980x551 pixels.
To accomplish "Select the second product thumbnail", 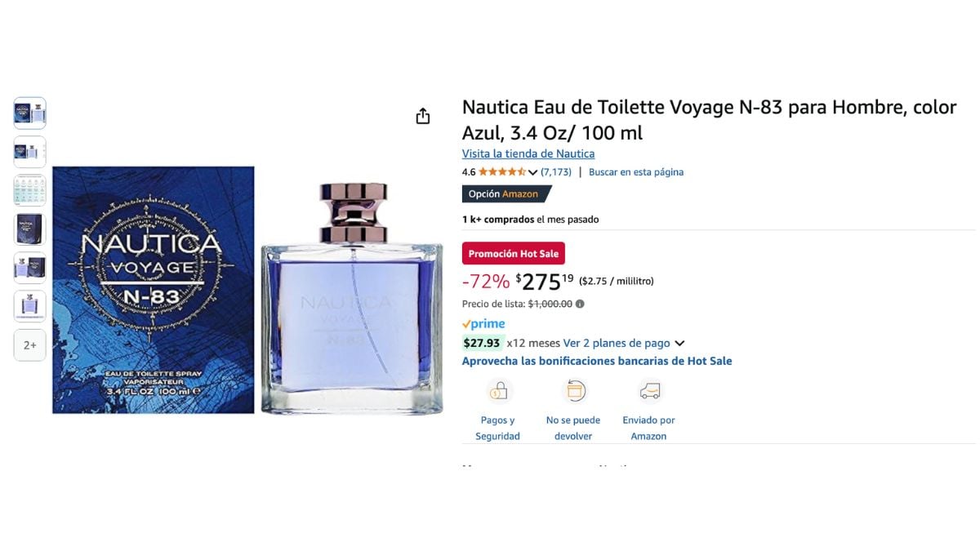I will pos(29,152).
